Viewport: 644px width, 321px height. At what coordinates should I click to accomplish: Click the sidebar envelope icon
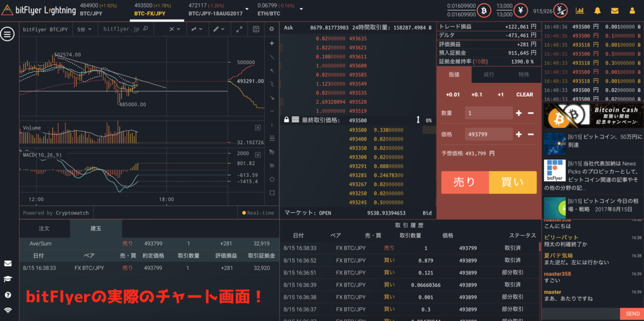(8, 264)
